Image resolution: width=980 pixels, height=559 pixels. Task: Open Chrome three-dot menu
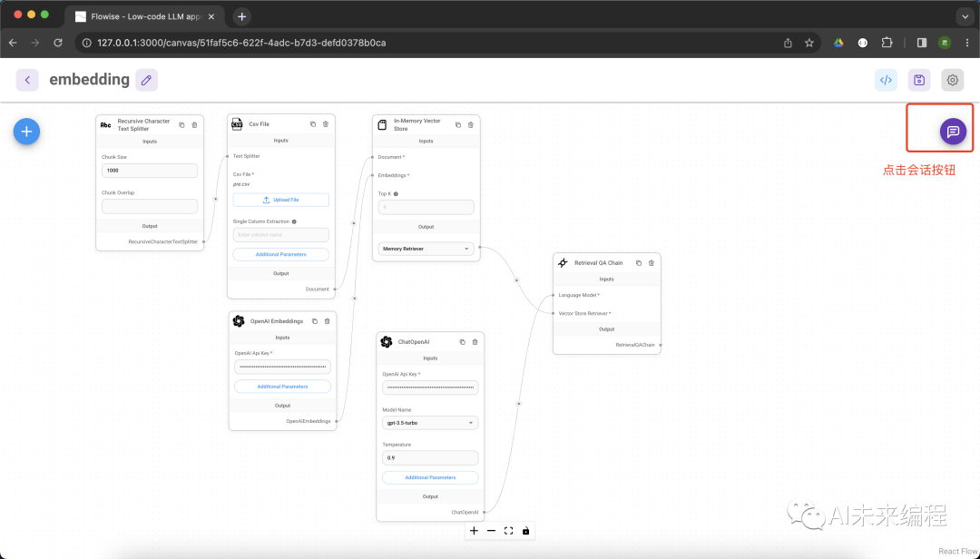coord(967,43)
